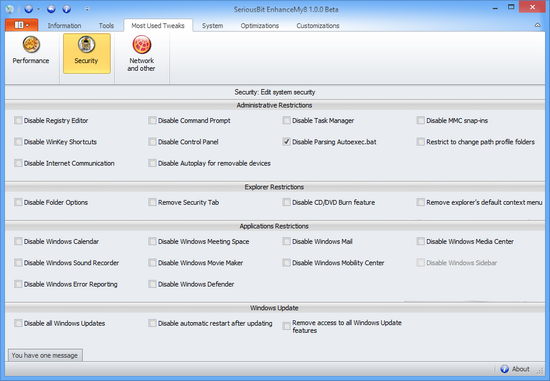Minimize the EnhanceMy8 window

coord(495,8)
